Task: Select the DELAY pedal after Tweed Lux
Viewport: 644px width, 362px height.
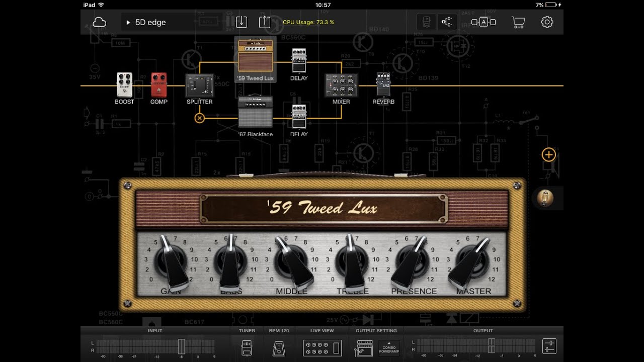Action: point(299,61)
